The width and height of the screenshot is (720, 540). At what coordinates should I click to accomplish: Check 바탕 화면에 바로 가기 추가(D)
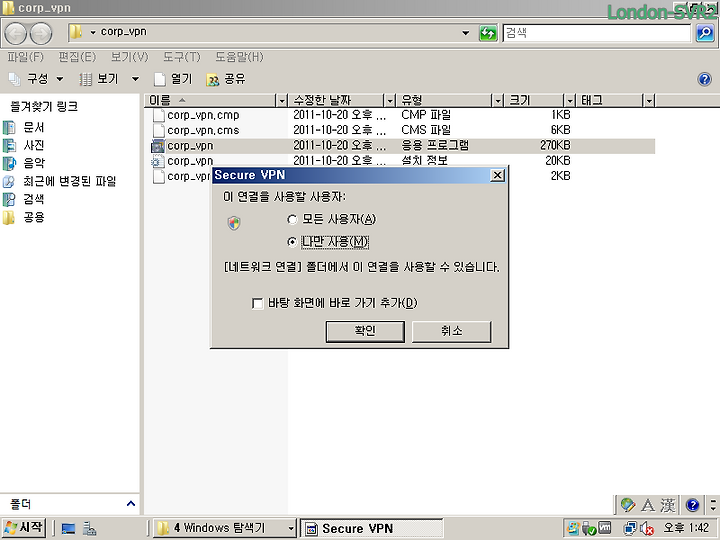click(x=258, y=304)
